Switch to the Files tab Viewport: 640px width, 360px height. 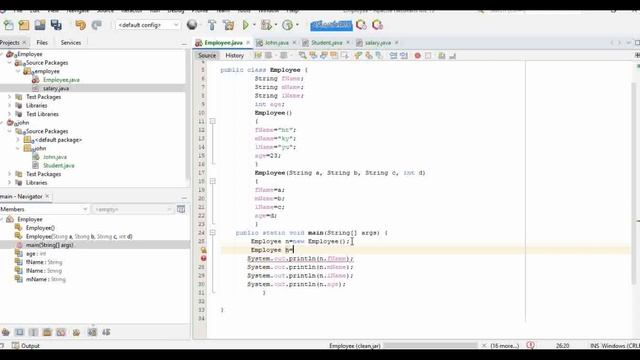pos(42,42)
